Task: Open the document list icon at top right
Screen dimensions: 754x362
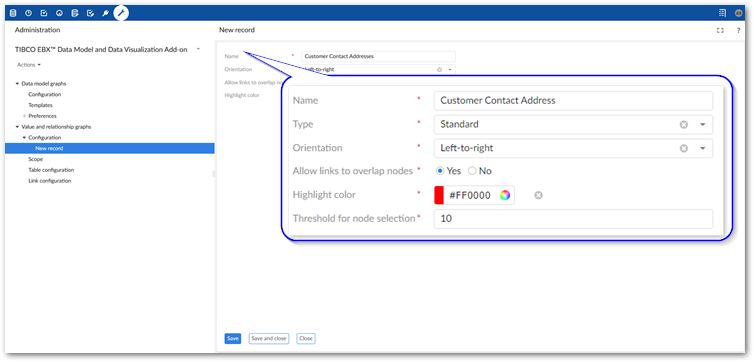Action: (722, 13)
